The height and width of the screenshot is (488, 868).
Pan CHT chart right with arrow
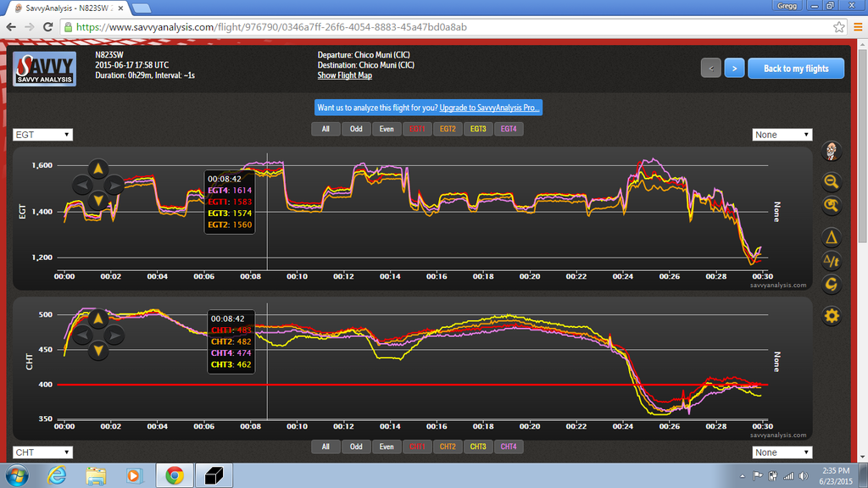[x=115, y=334]
